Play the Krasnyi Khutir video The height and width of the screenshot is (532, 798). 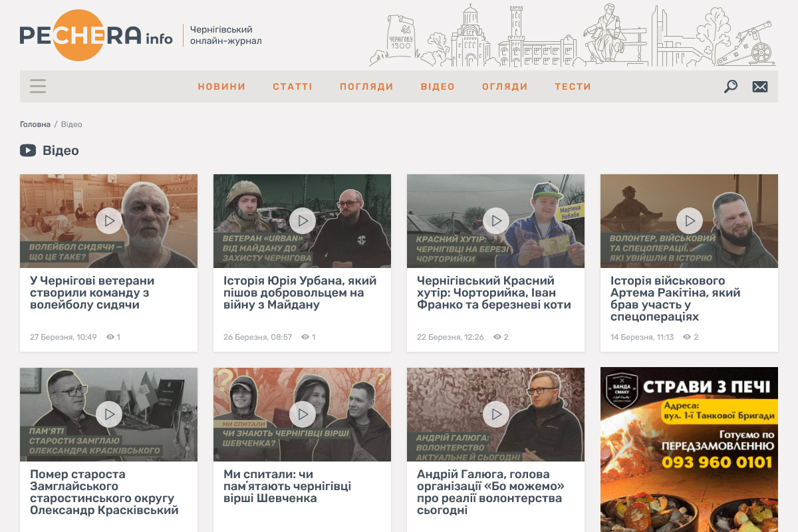pyautogui.click(x=496, y=221)
